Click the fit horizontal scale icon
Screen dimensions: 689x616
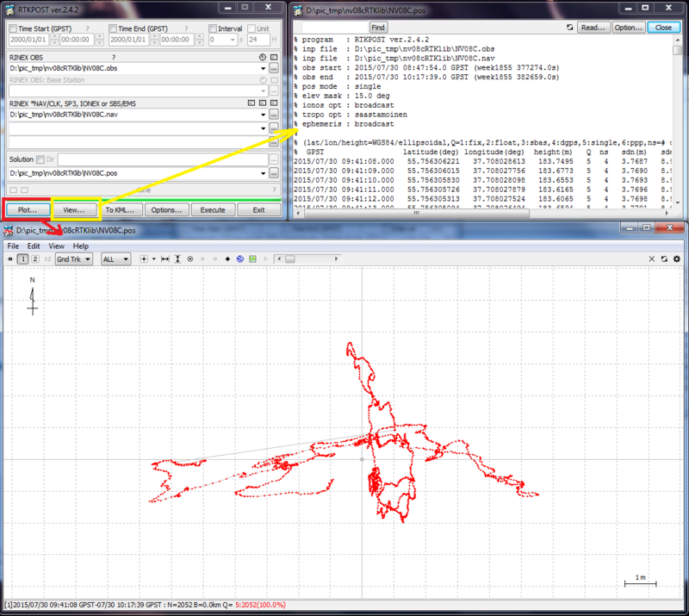[165, 259]
